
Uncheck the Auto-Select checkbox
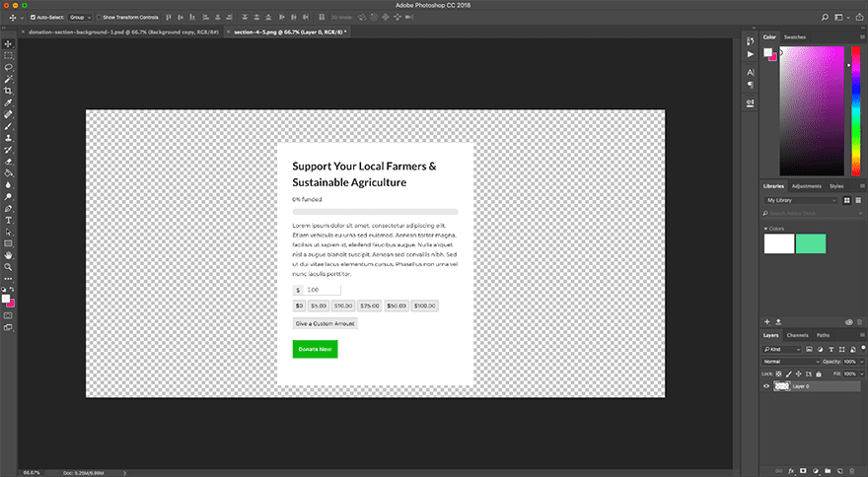(x=34, y=18)
